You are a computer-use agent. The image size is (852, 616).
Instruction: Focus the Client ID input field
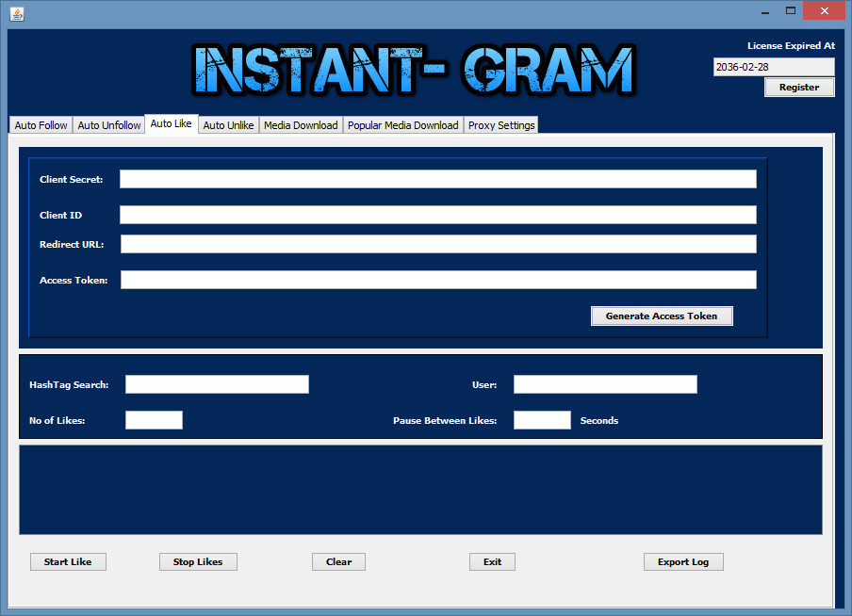[438, 215]
